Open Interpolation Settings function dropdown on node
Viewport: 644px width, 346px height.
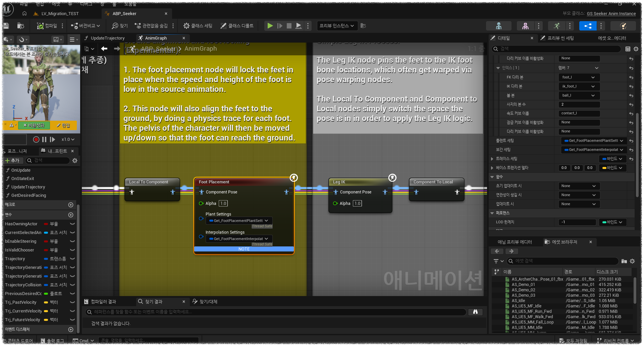(239, 239)
